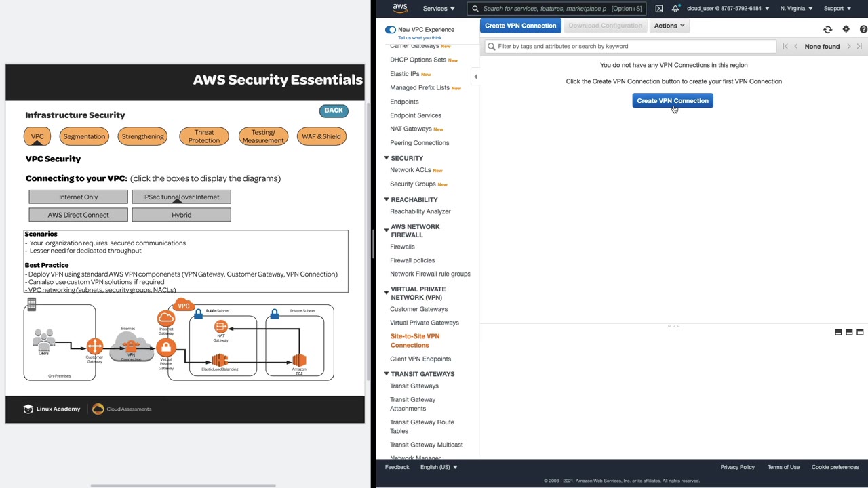Show the IPSec tunnel over Internet diagram

pos(181,197)
